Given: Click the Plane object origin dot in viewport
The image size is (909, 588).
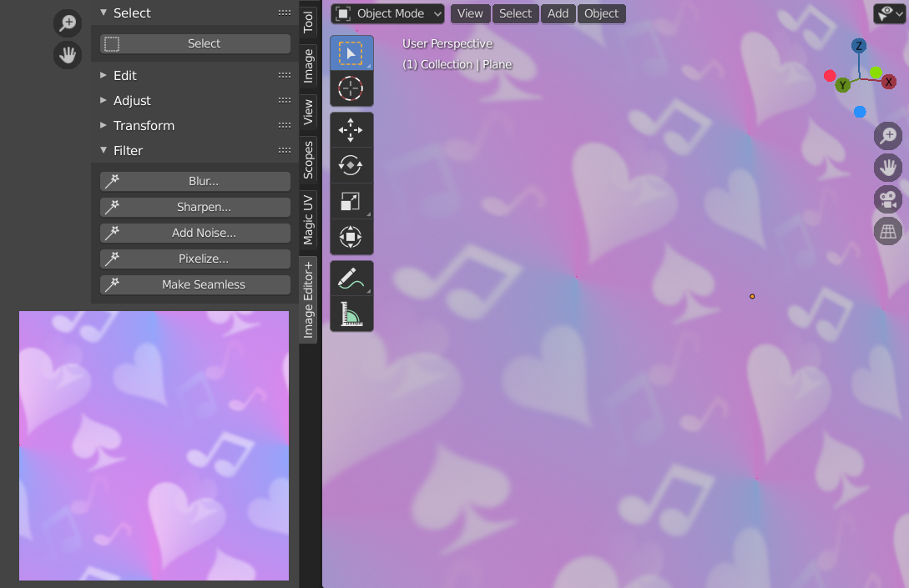Looking at the screenshot, I should (x=752, y=296).
